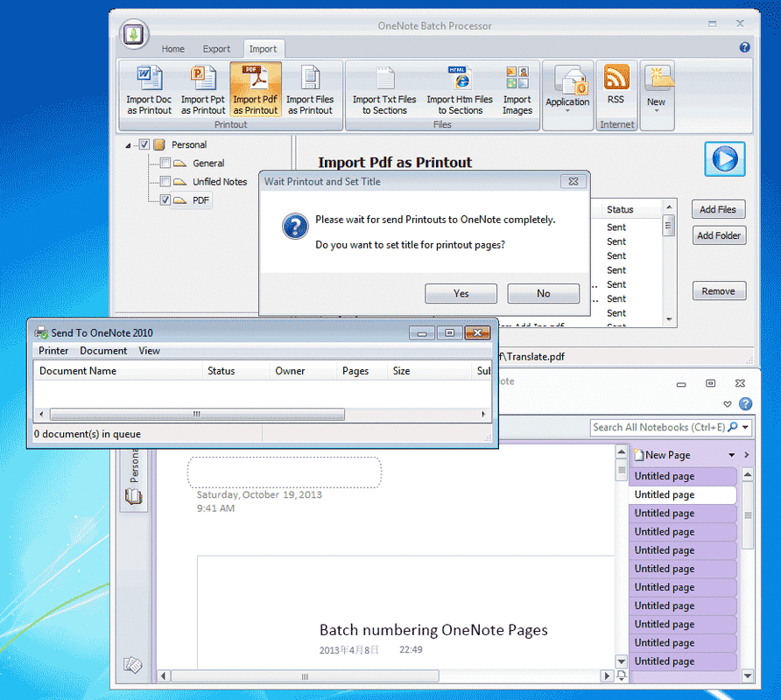Click Import Files as Printout icon
This screenshot has width=781, height=700.
[x=310, y=90]
